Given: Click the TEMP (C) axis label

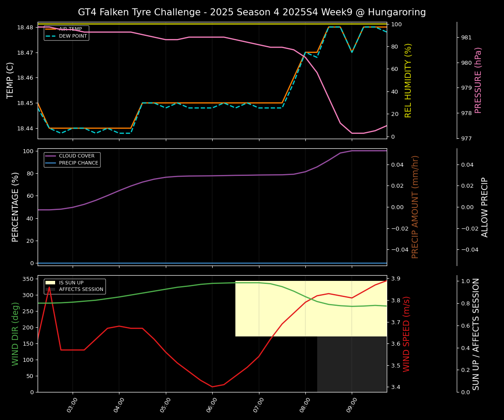Looking at the screenshot, I should (10, 80).
